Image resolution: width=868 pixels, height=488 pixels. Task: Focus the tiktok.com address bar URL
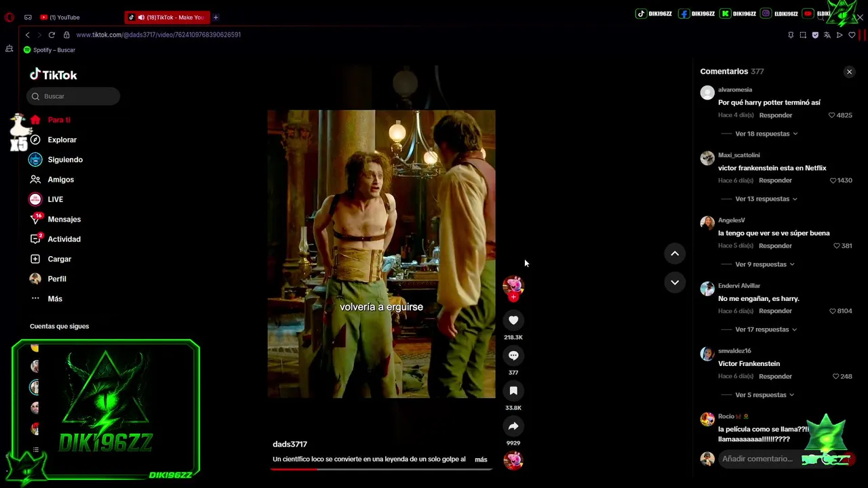pyautogui.click(x=159, y=35)
